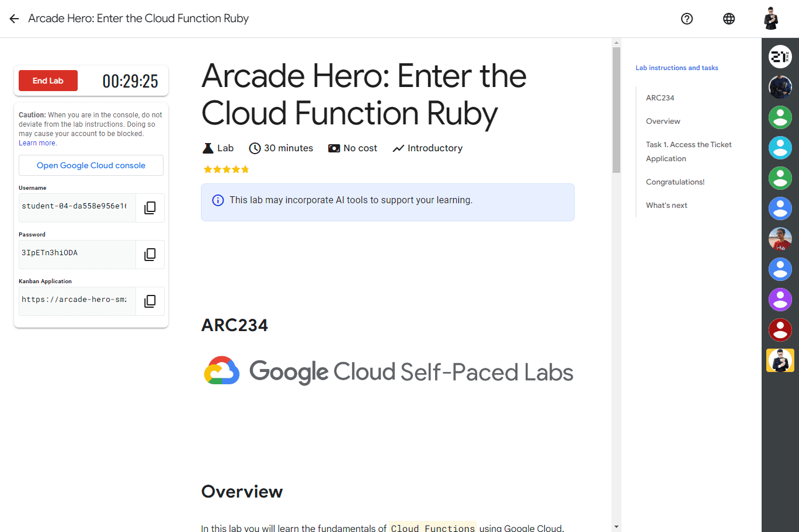Go to Overview in lab outline
This screenshot has height=532, width=799.
pos(663,121)
